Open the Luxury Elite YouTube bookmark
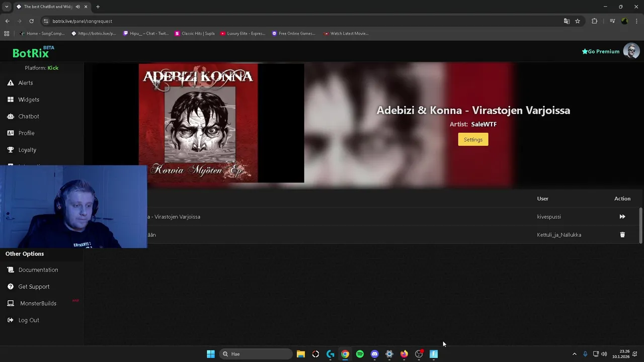 coord(243,34)
